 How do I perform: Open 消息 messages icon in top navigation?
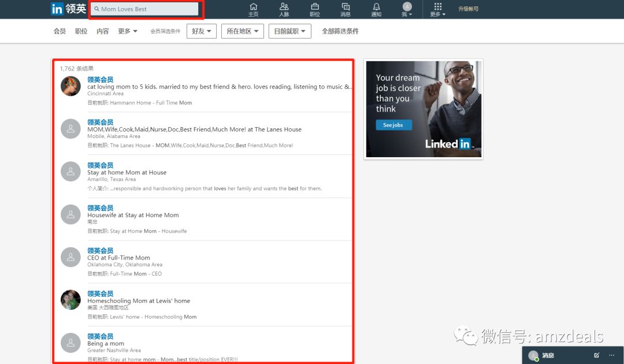pos(346,9)
